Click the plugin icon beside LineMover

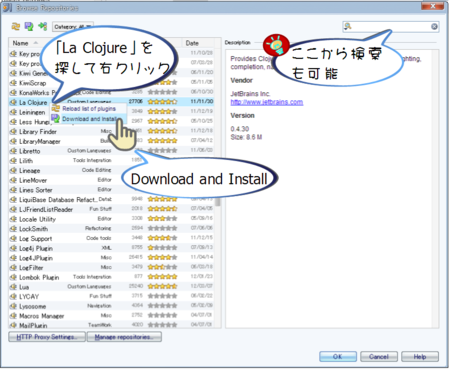(13, 180)
